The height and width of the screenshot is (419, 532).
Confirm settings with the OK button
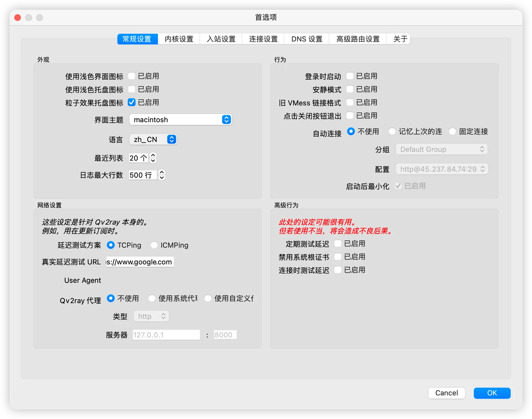(492, 393)
